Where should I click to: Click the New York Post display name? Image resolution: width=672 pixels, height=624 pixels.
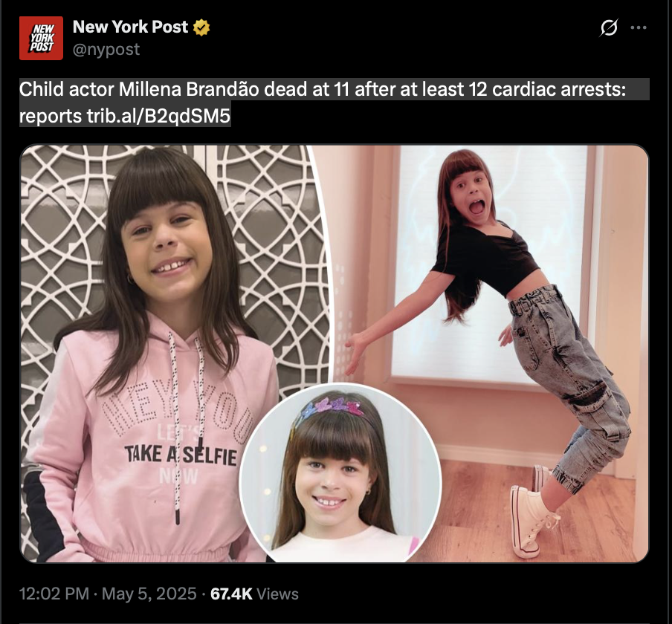tap(130, 27)
